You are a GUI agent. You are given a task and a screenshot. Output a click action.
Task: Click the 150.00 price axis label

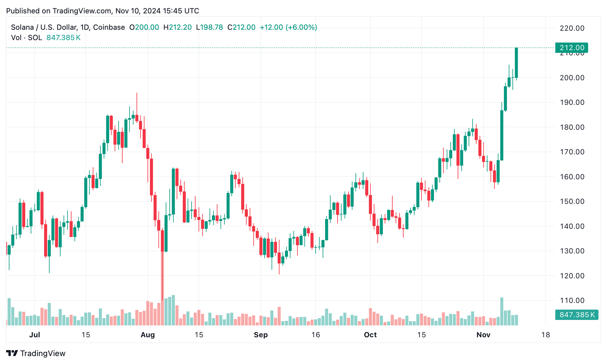(x=572, y=201)
